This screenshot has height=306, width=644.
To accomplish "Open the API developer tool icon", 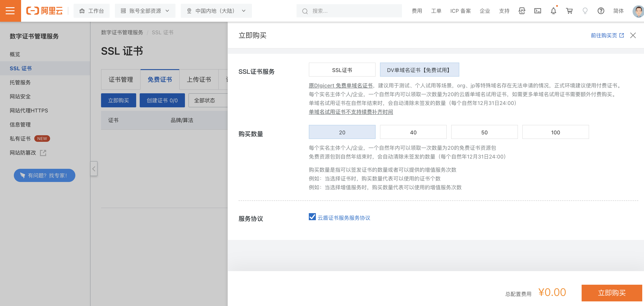I will coord(522,11).
